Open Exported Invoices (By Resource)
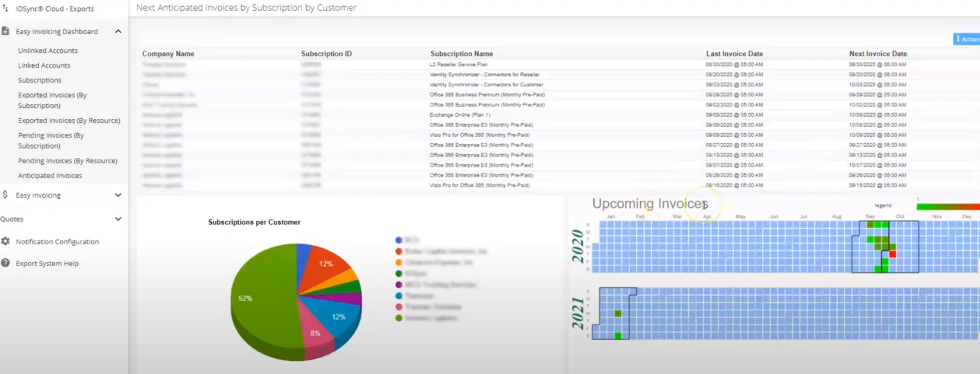The image size is (980, 374). pos(69,120)
